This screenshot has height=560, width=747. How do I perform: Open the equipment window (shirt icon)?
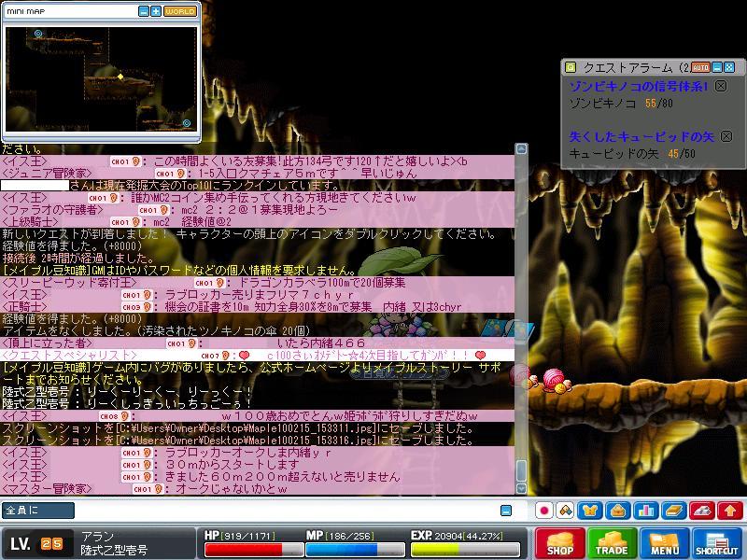pos(590,511)
